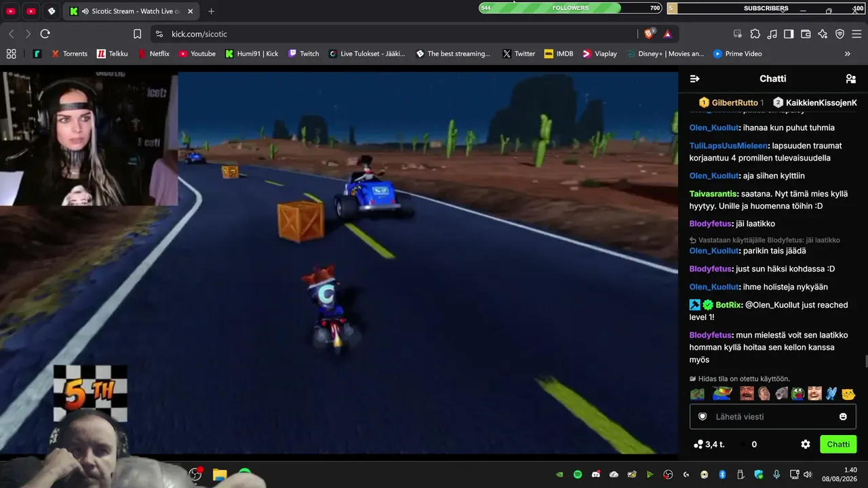Open the chat users list icon
The width and height of the screenshot is (868, 488).
(851, 79)
